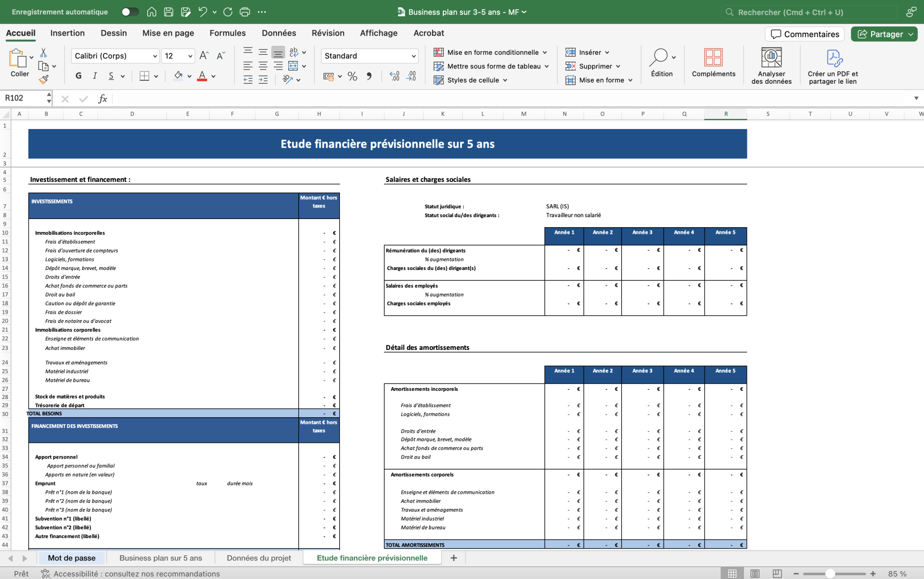This screenshot has height=579, width=924.
Task: Open the Insérer dropdown
Action: [x=587, y=52]
